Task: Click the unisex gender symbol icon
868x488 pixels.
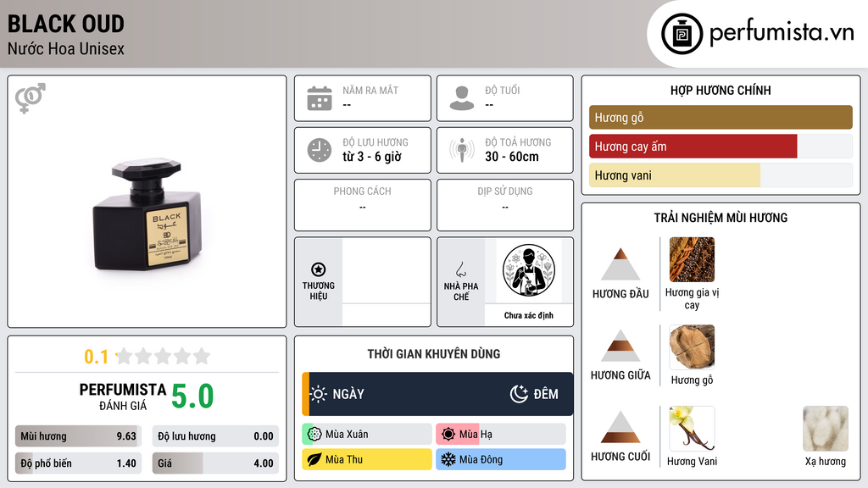Action: tap(31, 98)
